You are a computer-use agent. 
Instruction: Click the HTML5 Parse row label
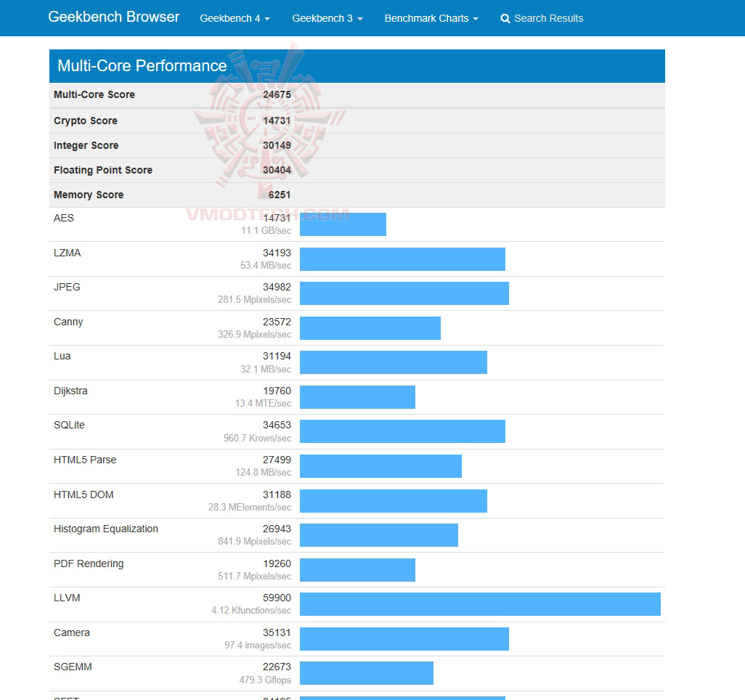click(84, 460)
